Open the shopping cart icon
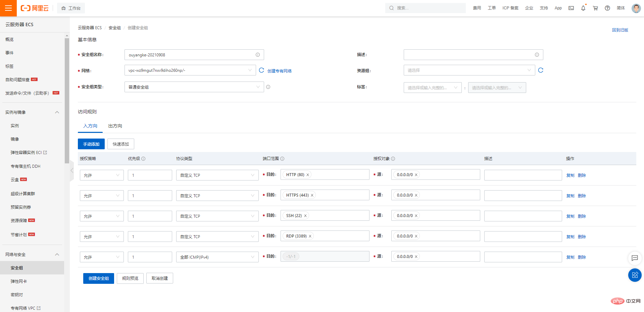The width and height of the screenshot is (644, 312). click(595, 8)
